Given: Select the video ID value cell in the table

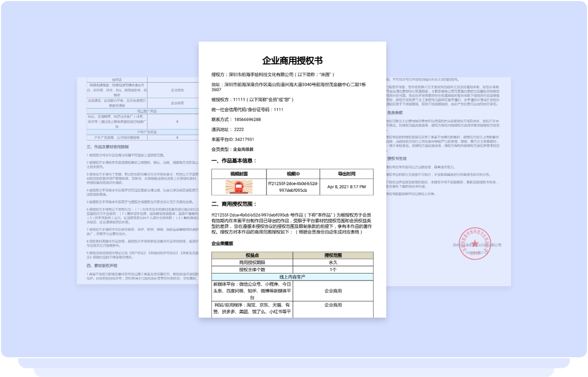Looking at the screenshot, I should (293, 187).
